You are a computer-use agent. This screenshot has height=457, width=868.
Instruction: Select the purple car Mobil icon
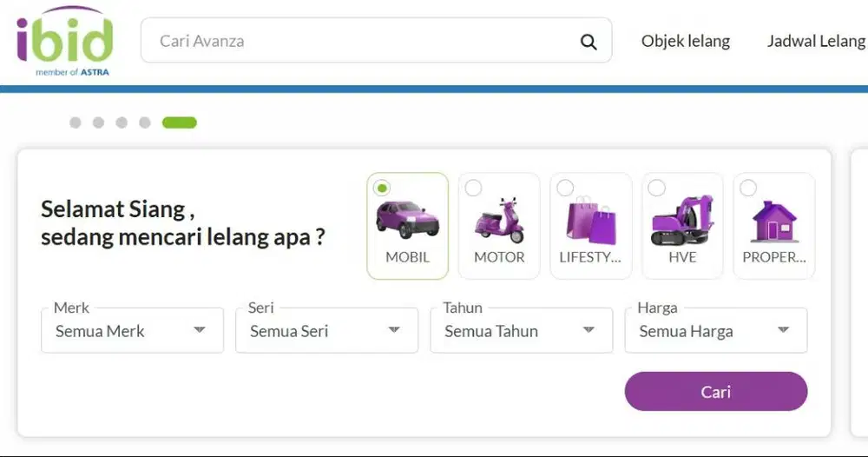point(407,219)
